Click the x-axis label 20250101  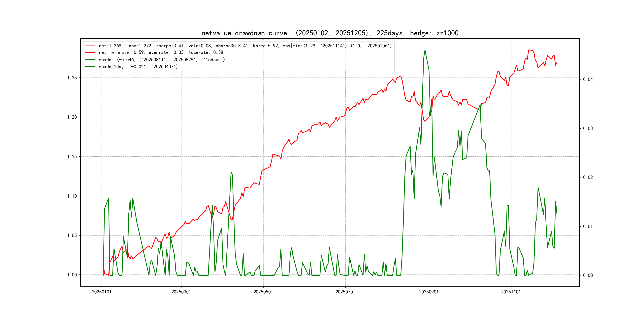point(102,292)
